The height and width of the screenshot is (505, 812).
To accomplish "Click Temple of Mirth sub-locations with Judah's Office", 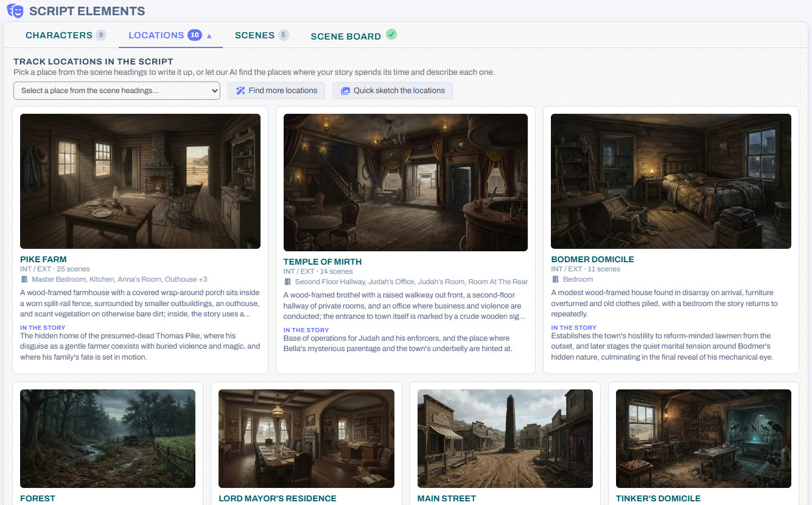I will 411,282.
